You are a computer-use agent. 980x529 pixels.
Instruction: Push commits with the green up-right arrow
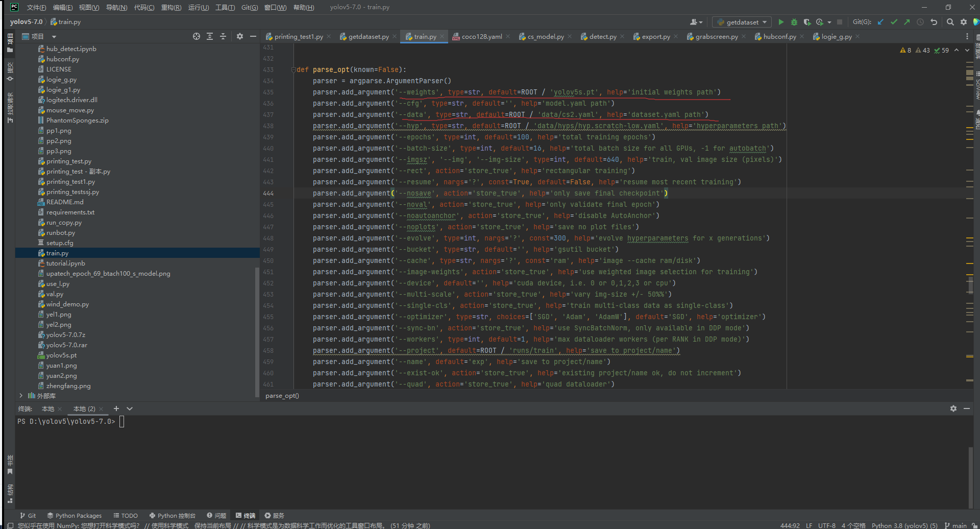[x=906, y=22]
